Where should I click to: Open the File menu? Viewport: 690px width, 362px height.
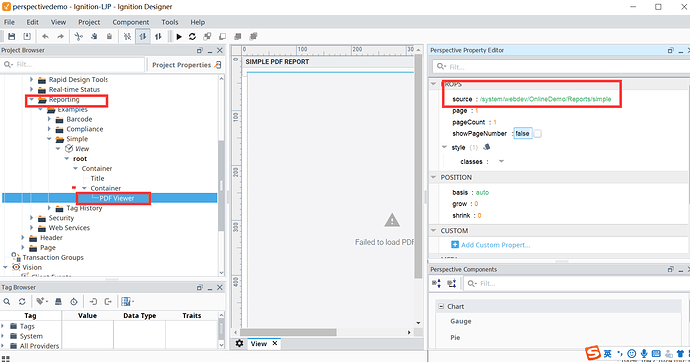pos(9,22)
